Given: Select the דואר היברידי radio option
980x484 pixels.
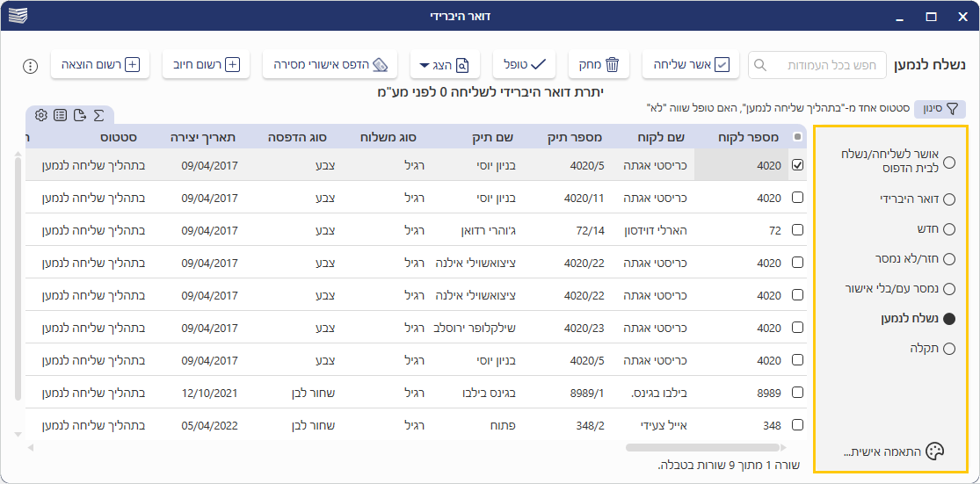Looking at the screenshot, I should click(948, 199).
